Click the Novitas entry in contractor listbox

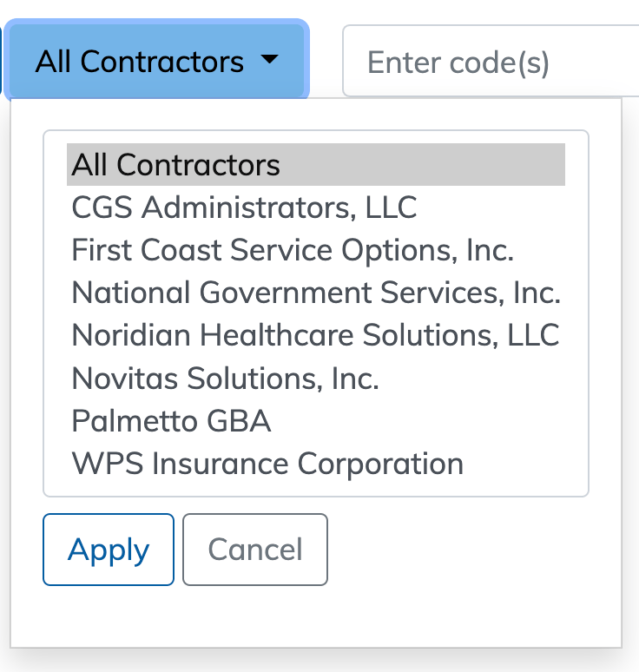(x=226, y=379)
